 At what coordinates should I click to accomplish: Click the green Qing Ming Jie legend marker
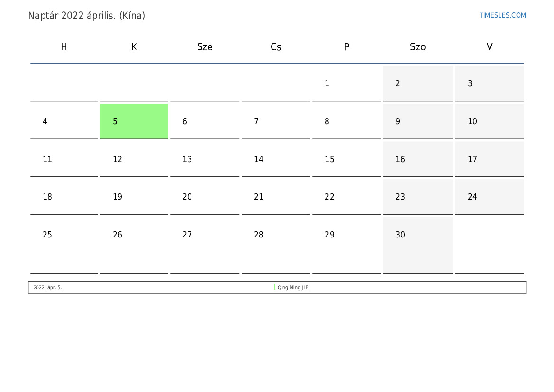(x=274, y=287)
